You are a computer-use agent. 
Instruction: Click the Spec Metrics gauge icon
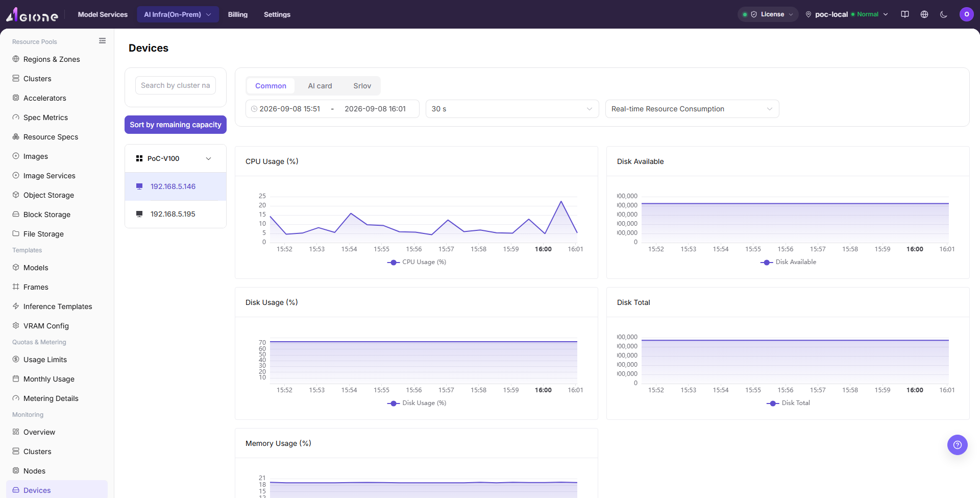pos(16,117)
